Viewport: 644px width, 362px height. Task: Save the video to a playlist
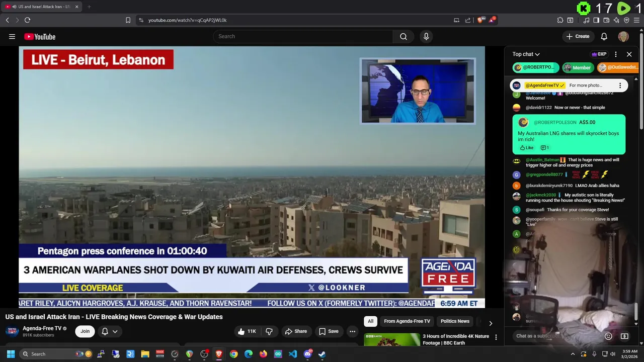tap(329, 331)
